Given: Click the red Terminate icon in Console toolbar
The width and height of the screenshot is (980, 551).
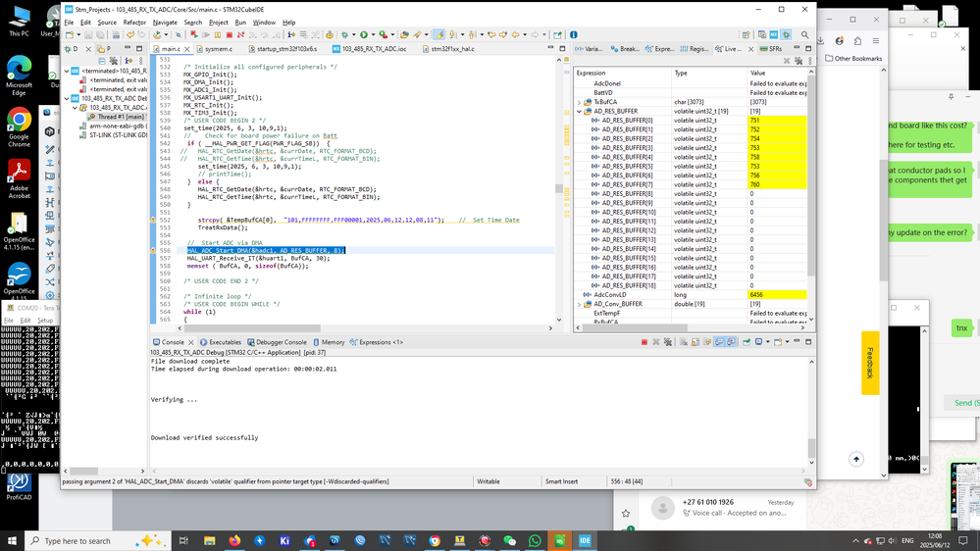Looking at the screenshot, I should (x=645, y=342).
